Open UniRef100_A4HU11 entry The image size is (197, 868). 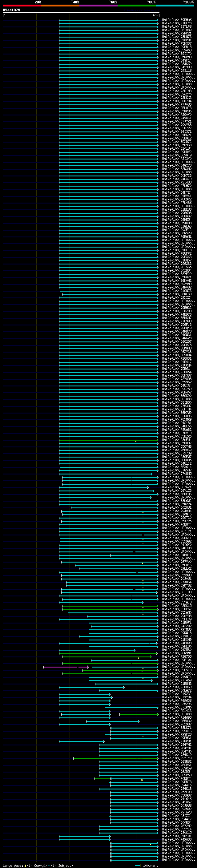[177, 555]
